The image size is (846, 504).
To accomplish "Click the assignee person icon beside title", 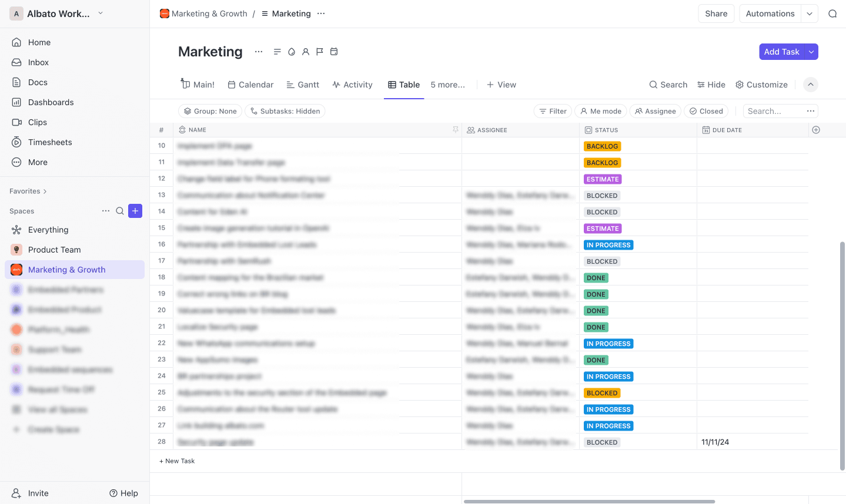I will coord(306,52).
